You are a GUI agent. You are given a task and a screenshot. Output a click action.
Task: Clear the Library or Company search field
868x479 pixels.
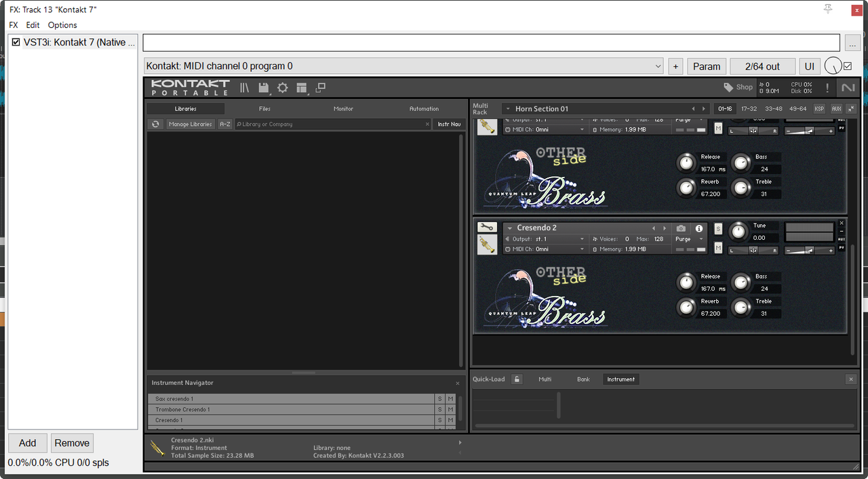(x=427, y=124)
